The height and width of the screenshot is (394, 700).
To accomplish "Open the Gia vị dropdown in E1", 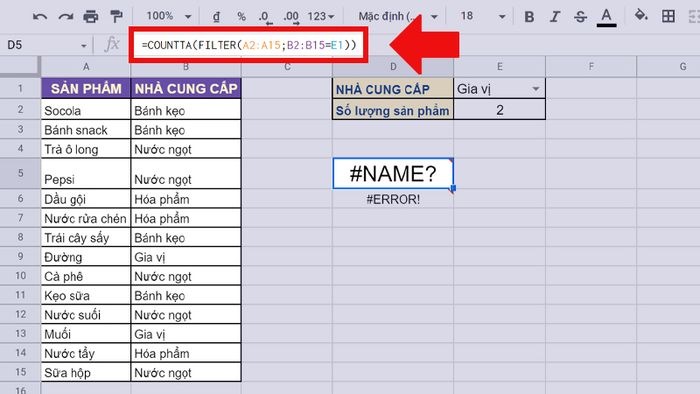I will click(x=535, y=89).
